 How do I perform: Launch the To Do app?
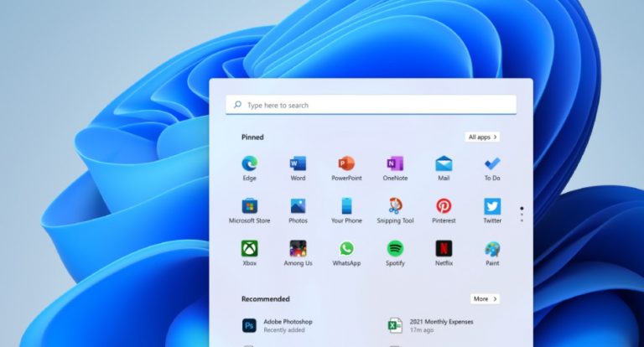492,168
